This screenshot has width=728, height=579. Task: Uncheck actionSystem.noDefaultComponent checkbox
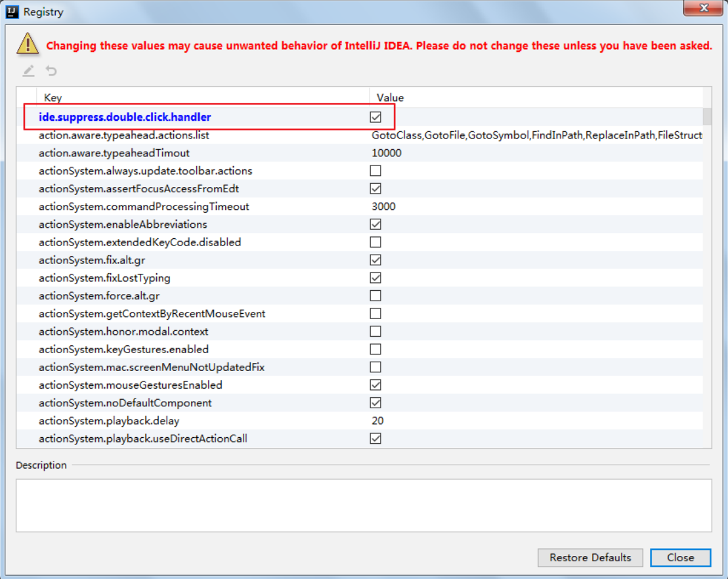375,402
